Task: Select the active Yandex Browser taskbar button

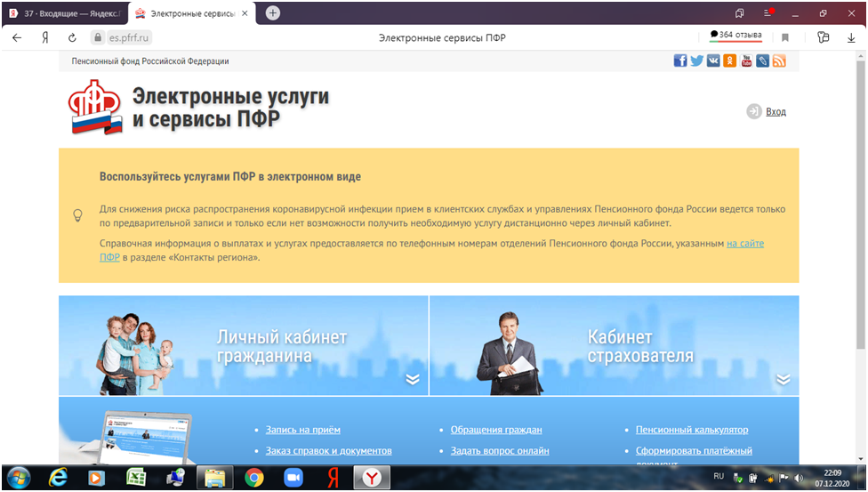Action: tap(372, 478)
